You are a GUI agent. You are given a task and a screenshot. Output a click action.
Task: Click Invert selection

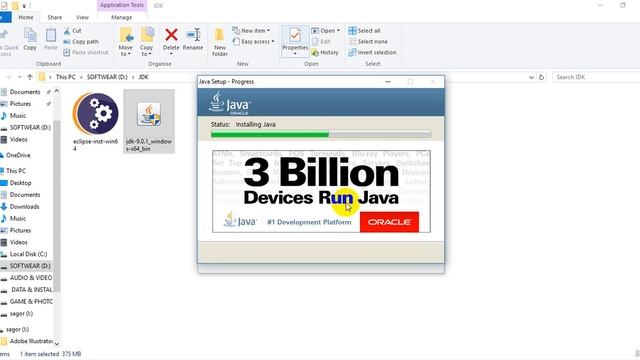click(x=372, y=52)
